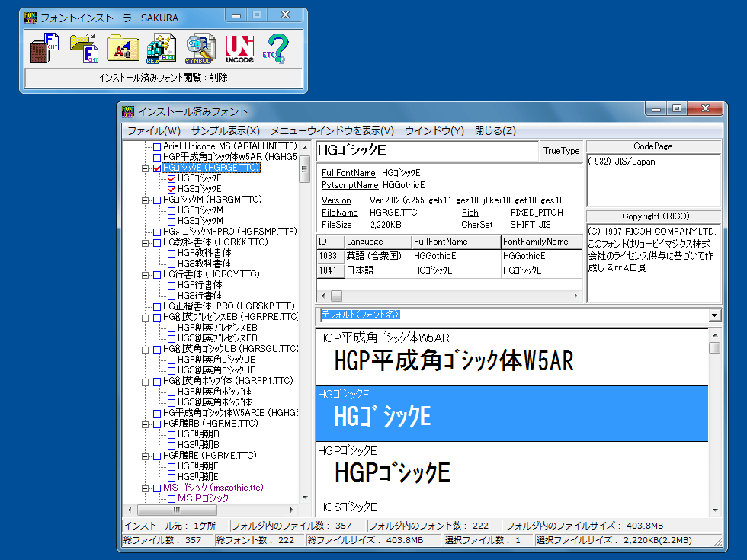Click the Language column header

tap(378, 242)
